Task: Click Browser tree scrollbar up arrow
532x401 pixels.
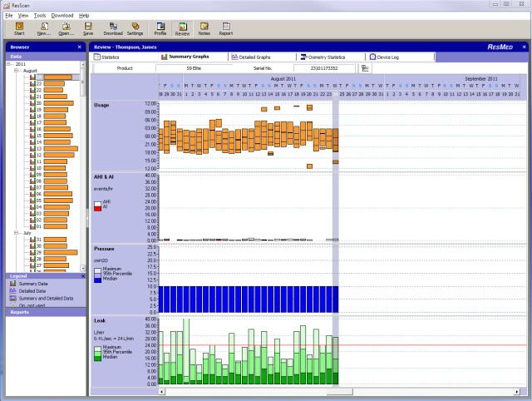Action: click(x=83, y=64)
